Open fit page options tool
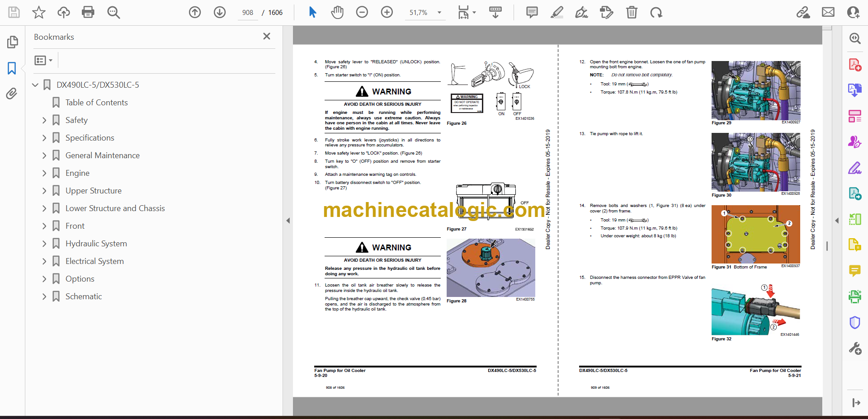Image resolution: width=868 pixels, height=419 pixels. pos(467,12)
